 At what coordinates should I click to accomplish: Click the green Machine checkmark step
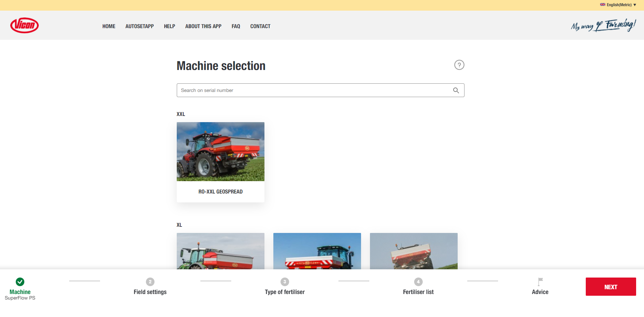[x=20, y=282]
